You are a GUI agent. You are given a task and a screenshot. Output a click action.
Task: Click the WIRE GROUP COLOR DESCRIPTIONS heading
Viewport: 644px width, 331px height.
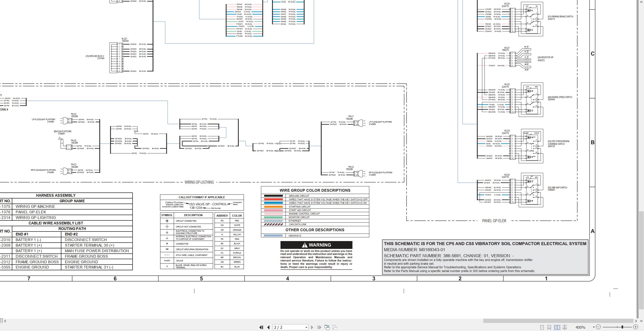click(315, 190)
